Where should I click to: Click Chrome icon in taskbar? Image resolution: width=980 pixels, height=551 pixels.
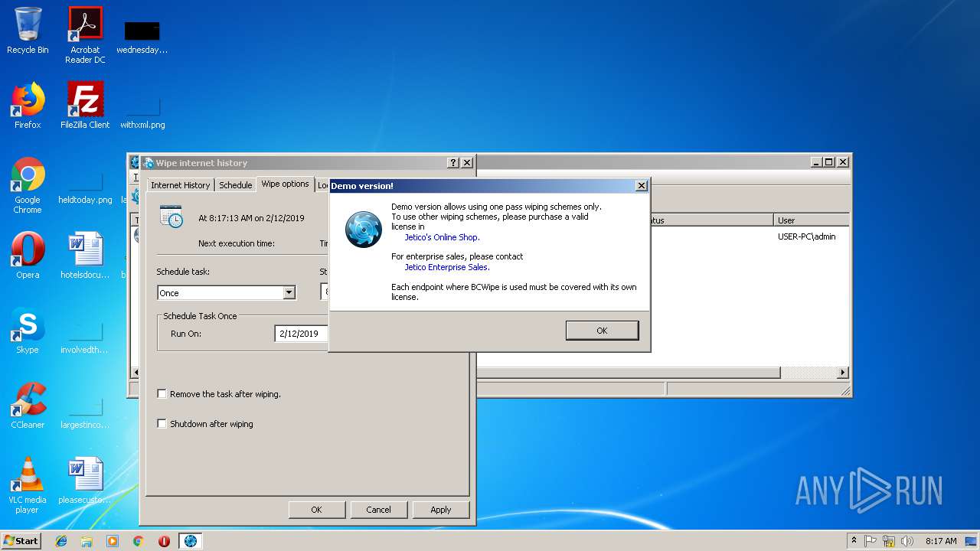[138, 541]
